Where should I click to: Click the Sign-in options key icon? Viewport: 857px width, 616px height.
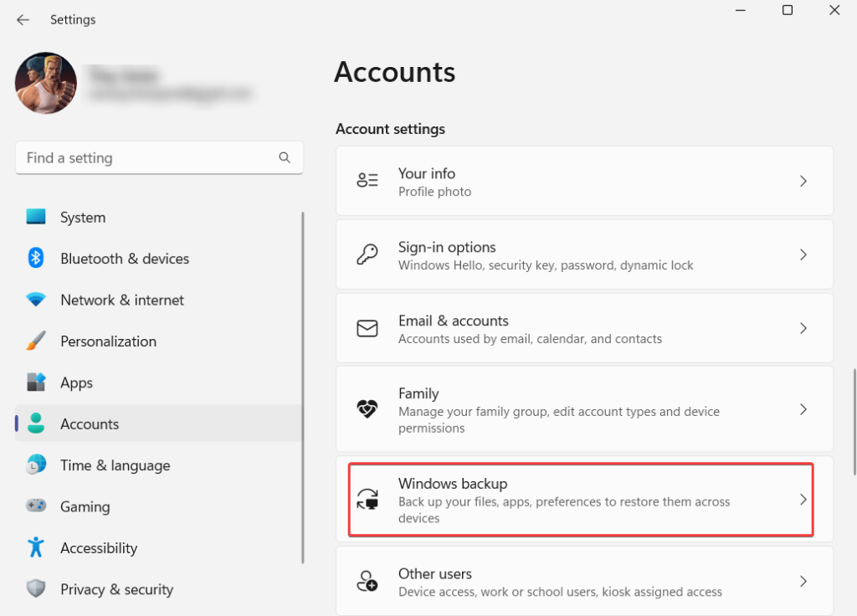367,255
